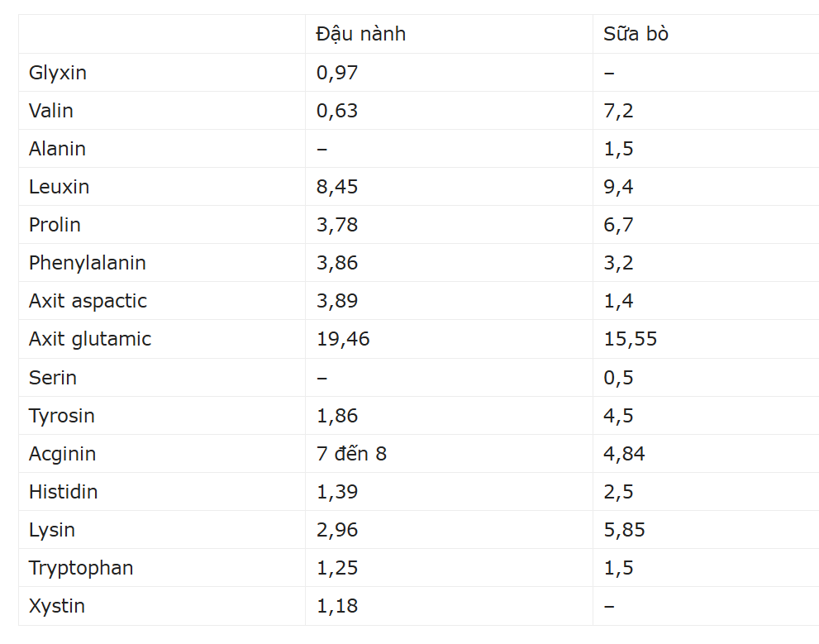Click the Valin soybean value 0,63
The width and height of the screenshot is (819, 644).
337,111
